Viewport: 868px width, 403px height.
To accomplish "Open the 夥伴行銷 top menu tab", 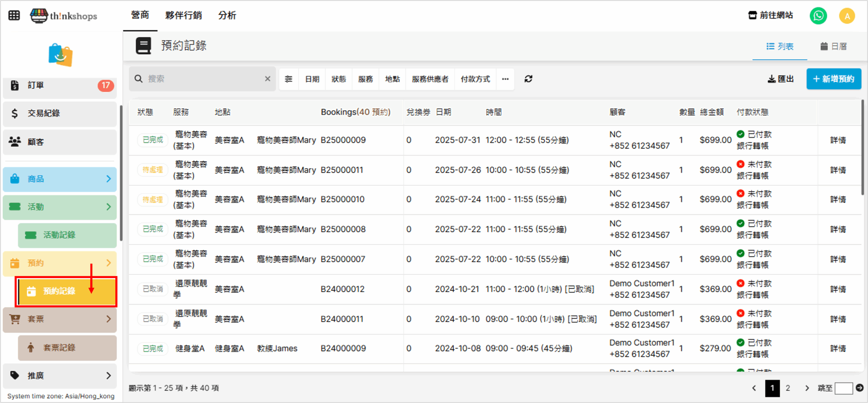I will point(183,16).
